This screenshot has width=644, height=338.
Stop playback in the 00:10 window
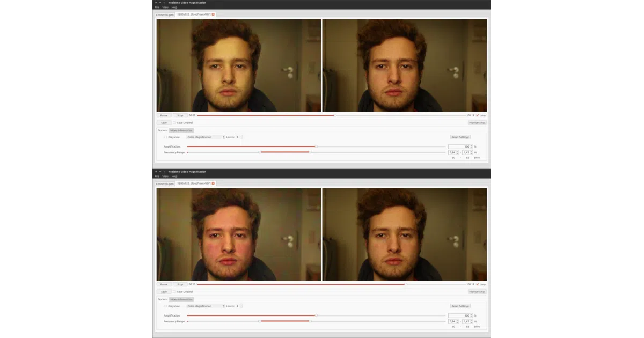click(180, 284)
